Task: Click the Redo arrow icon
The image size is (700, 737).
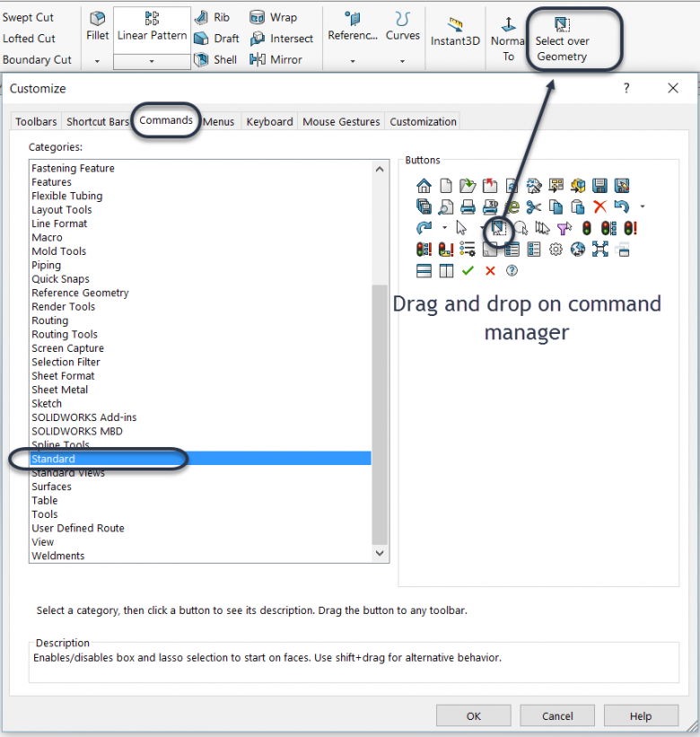Action: (x=424, y=228)
